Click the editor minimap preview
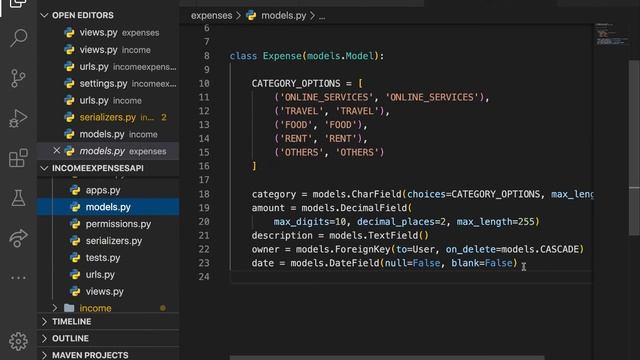This screenshot has width=640, height=360. click(x=611, y=34)
